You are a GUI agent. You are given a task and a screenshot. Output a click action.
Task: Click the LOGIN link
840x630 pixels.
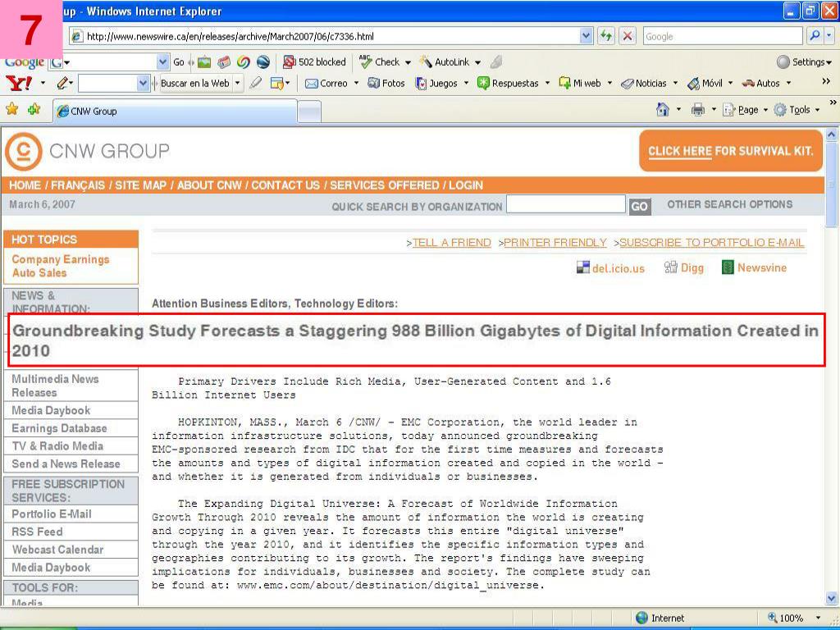(466, 185)
